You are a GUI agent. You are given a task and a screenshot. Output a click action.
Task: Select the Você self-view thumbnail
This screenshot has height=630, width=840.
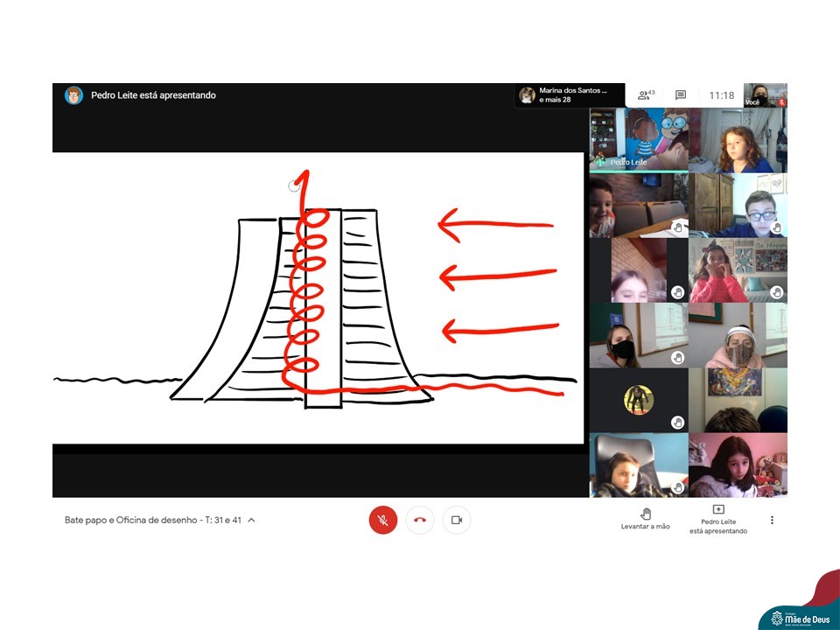pyautogui.click(x=765, y=95)
